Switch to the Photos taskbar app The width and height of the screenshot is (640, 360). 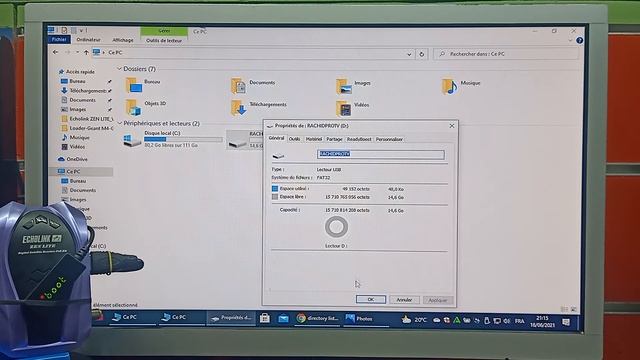click(365, 319)
